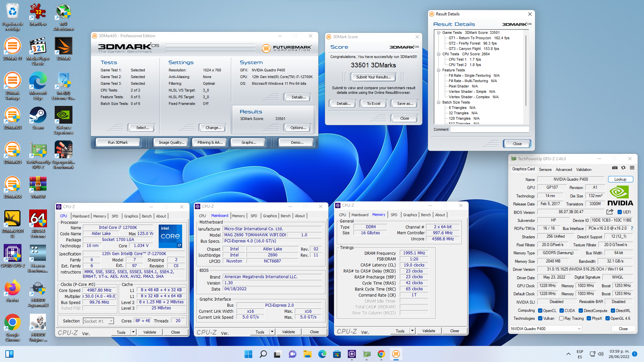644x362 pixels.
Task: Toggle the OpenGL 4.6 checkbox in GPU-Z
Action: [607, 318]
